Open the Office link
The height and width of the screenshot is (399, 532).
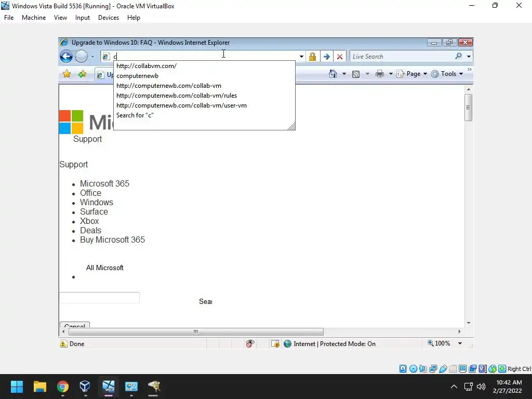click(90, 193)
